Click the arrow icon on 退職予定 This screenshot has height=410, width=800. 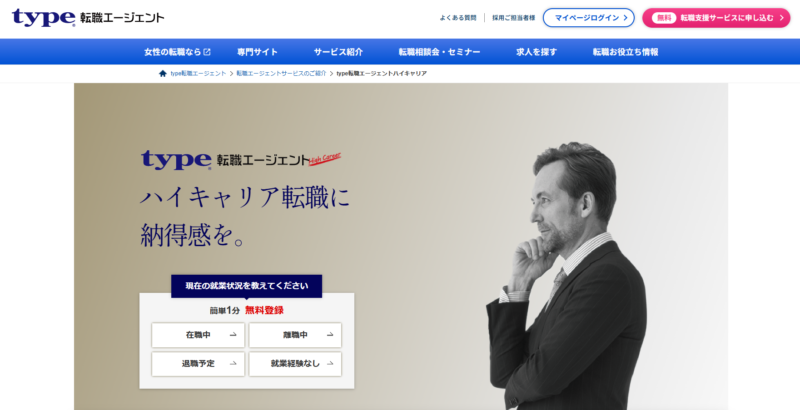click(233, 364)
